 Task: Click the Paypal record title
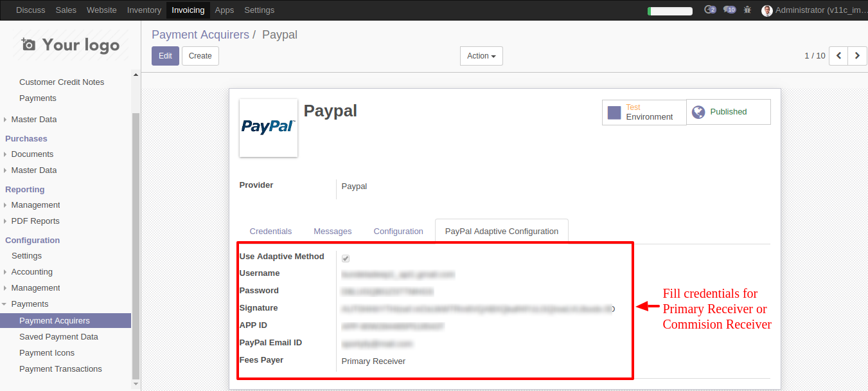pos(330,111)
